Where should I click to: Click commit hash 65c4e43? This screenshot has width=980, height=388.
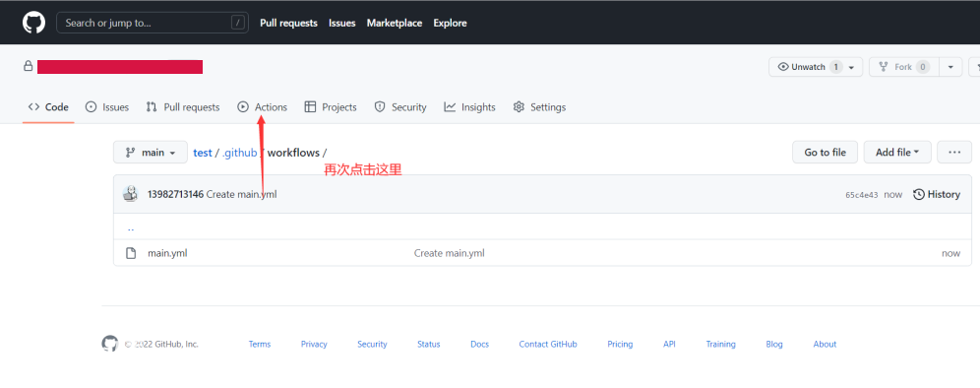(861, 195)
